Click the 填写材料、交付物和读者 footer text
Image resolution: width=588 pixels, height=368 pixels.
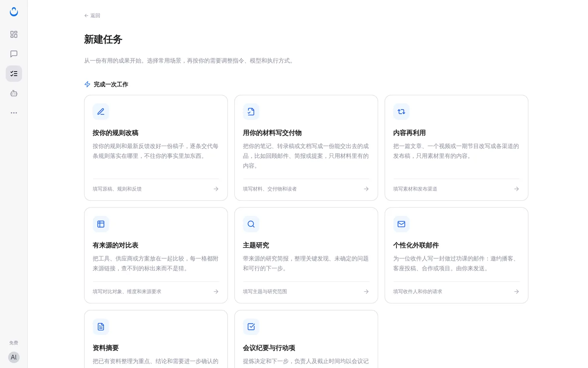point(270,189)
